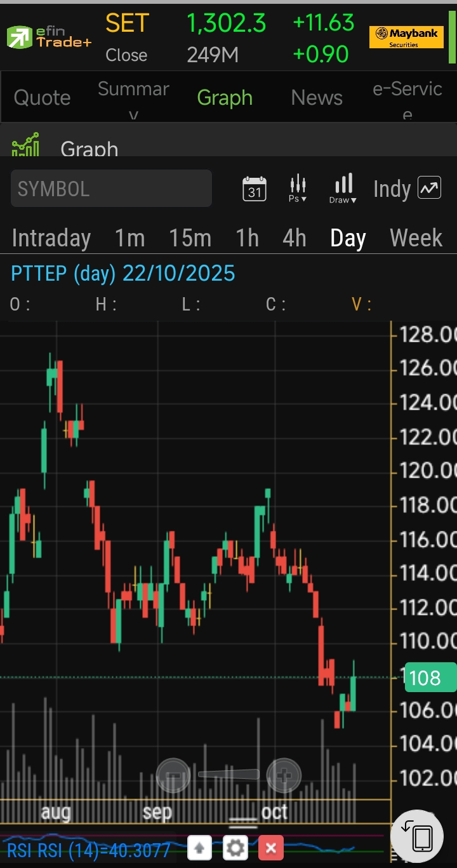Tap the percent change +0.90
The height and width of the screenshot is (868, 457).
(321, 55)
